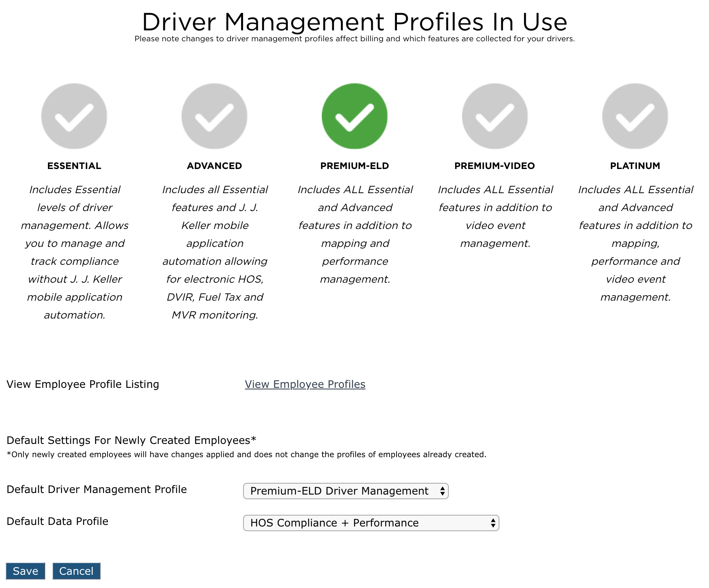The width and height of the screenshot is (709, 588).
Task: Click the Essential description text
Action: [74, 252]
